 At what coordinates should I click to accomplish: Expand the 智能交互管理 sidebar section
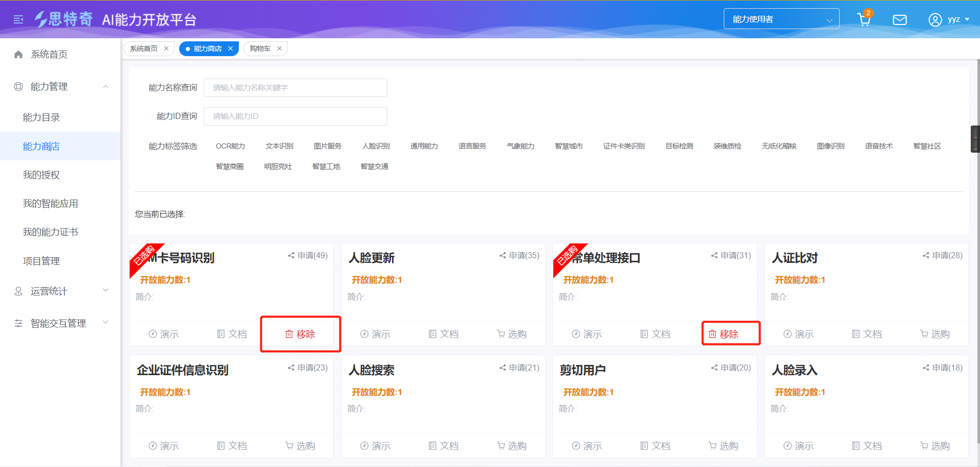[60, 323]
